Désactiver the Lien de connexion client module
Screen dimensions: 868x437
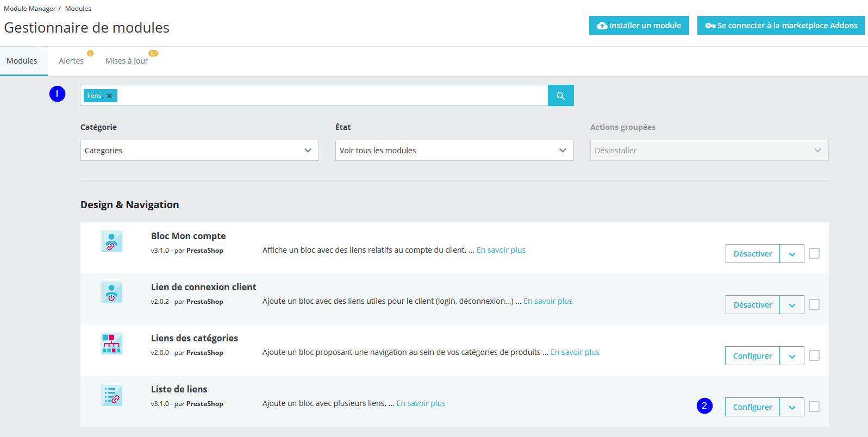coord(753,305)
